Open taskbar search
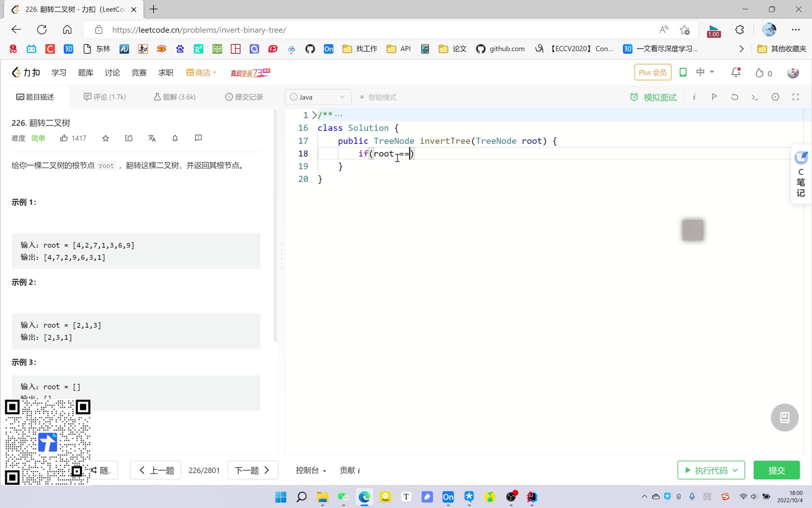Viewport: 812px width, 508px height. tap(301, 497)
